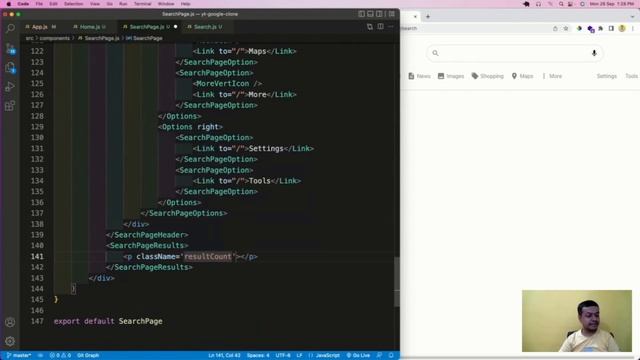Toggle bottom panel layout icon in title bar

point(370,14)
